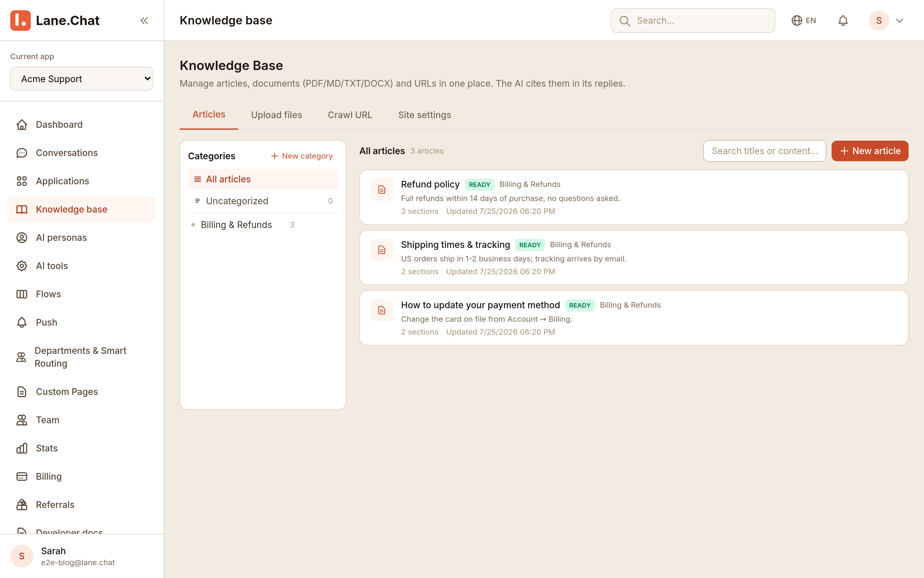Click the AI tools gear icon
The height and width of the screenshot is (578, 924).
pos(22,266)
